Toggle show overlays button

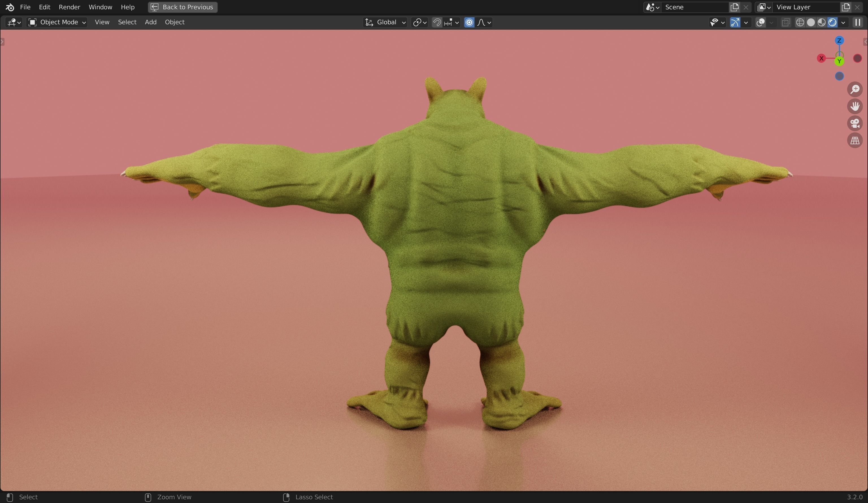tap(760, 22)
